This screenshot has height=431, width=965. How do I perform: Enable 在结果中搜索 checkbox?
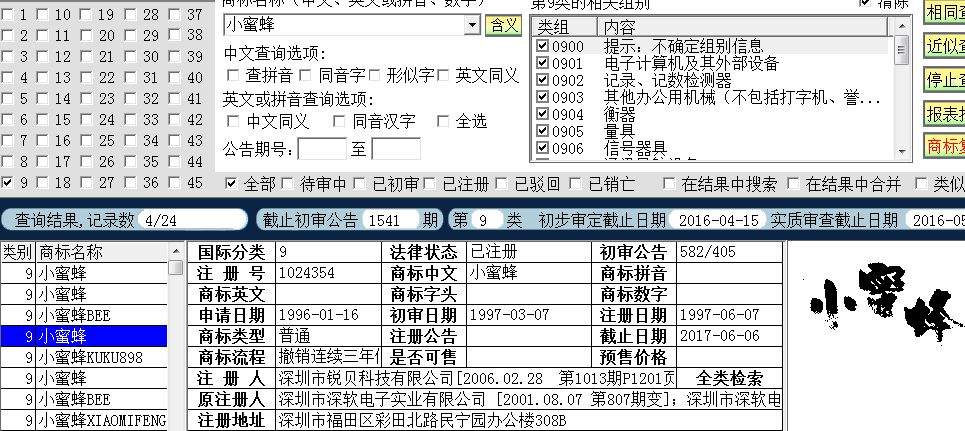click(x=670, y=183)
